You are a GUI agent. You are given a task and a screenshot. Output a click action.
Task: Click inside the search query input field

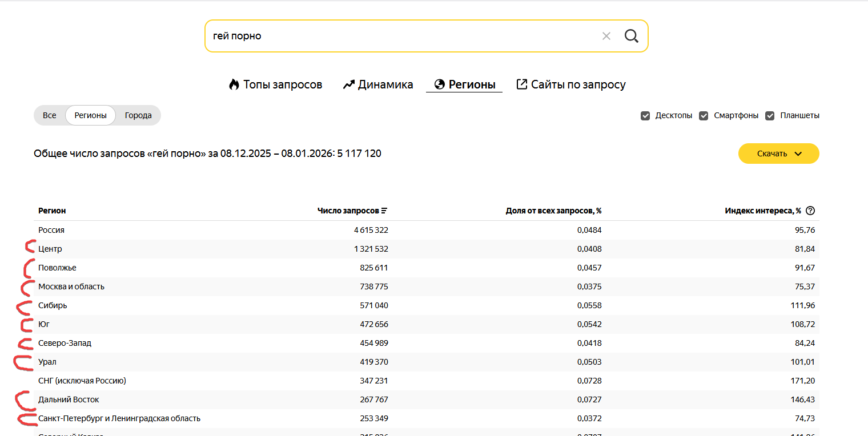coord(400,36)
